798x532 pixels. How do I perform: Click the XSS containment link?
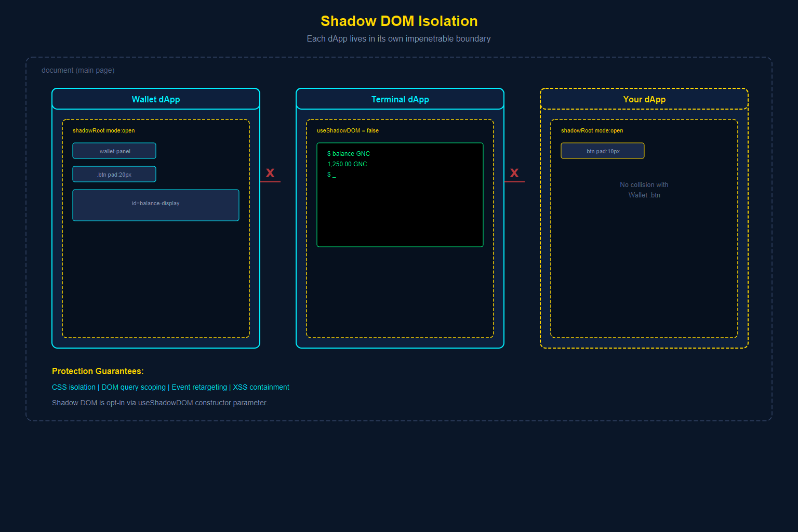[x=261, y=387]
